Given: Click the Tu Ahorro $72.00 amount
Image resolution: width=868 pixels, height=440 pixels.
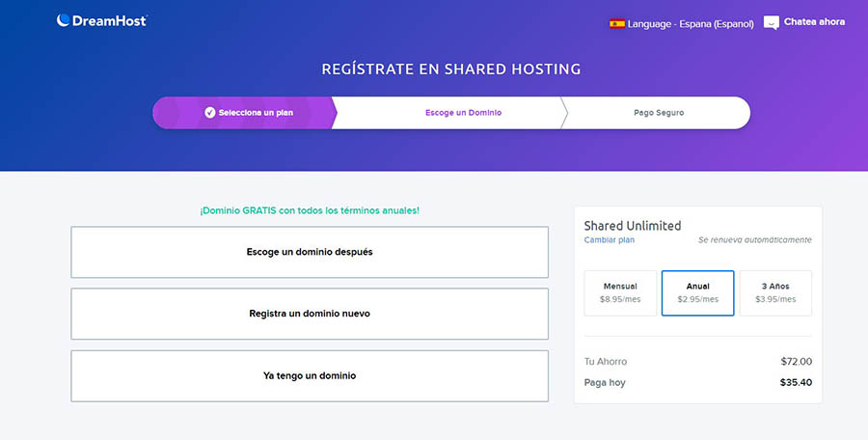Looking at the screenshot, I should [x=796, y=362].
